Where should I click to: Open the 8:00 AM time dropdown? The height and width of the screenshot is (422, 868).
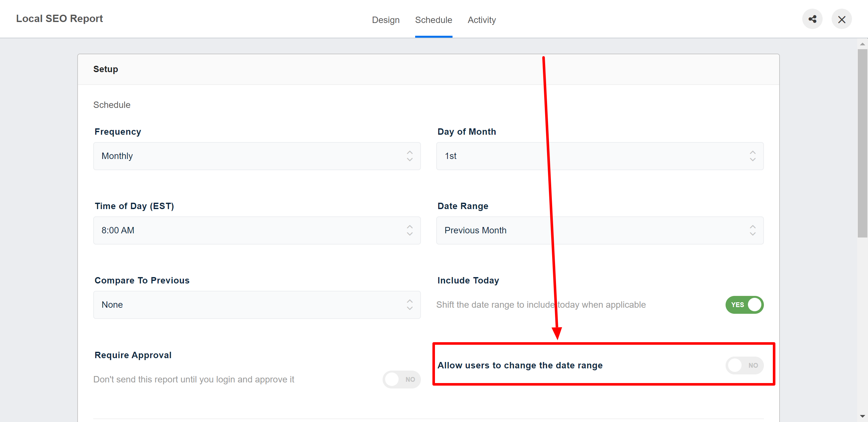coord(249,230)
